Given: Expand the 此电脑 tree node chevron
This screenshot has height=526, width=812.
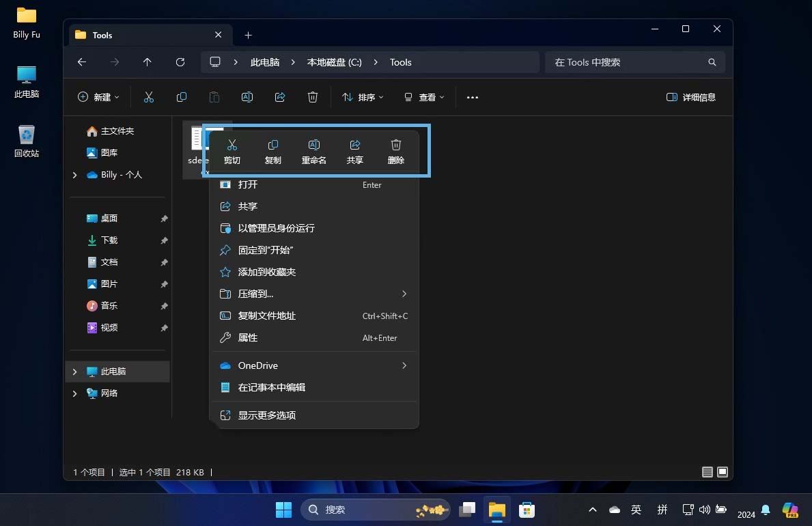Looking at the screenshot, I should point(74,372).
